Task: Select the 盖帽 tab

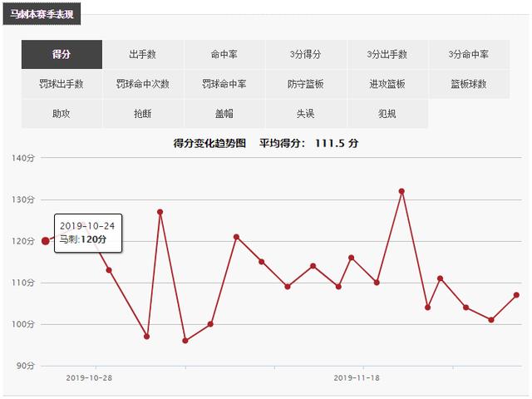Action: click(x=224, y=113)
